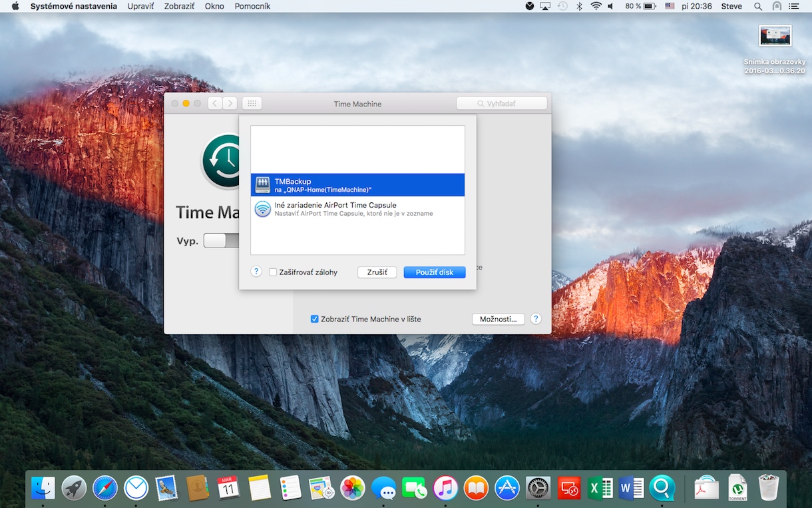Click the AirPort Time Capsule Wi-Fi icon
The image size is (812, 508).
pyautogui.click(x=262, y=209)
